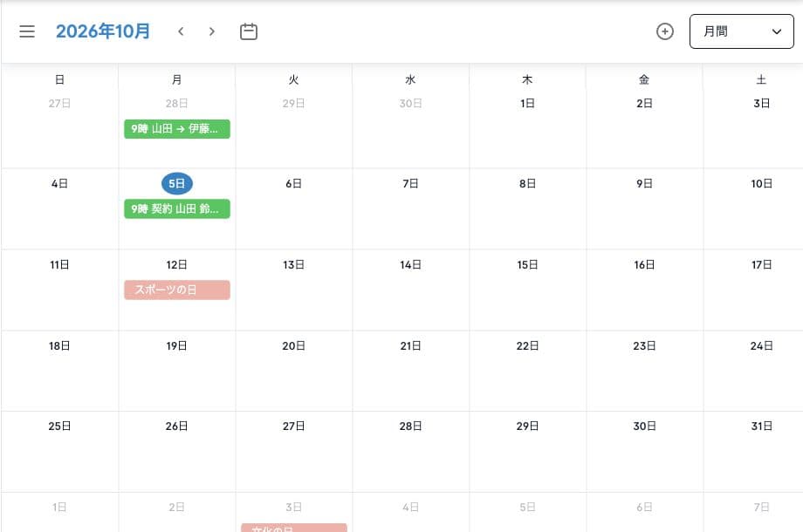Select date 20日
This screenshot has width=803, height=532.
pos(293,345)
